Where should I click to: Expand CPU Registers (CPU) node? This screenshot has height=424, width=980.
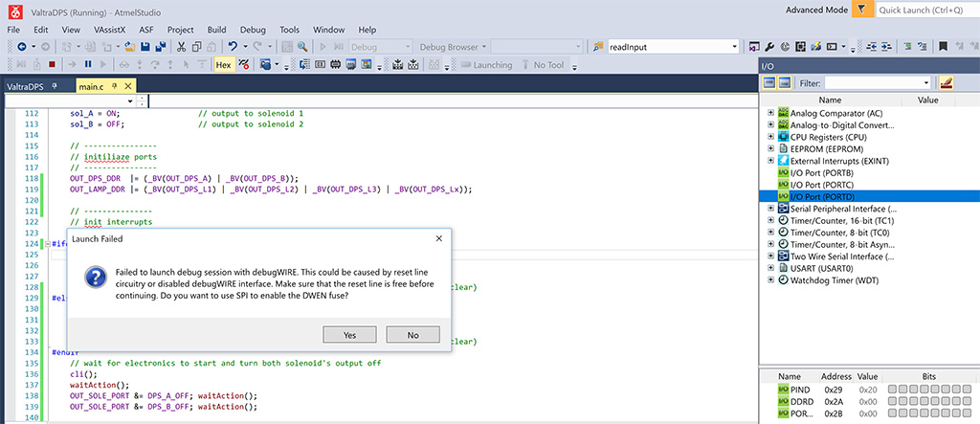770,137
